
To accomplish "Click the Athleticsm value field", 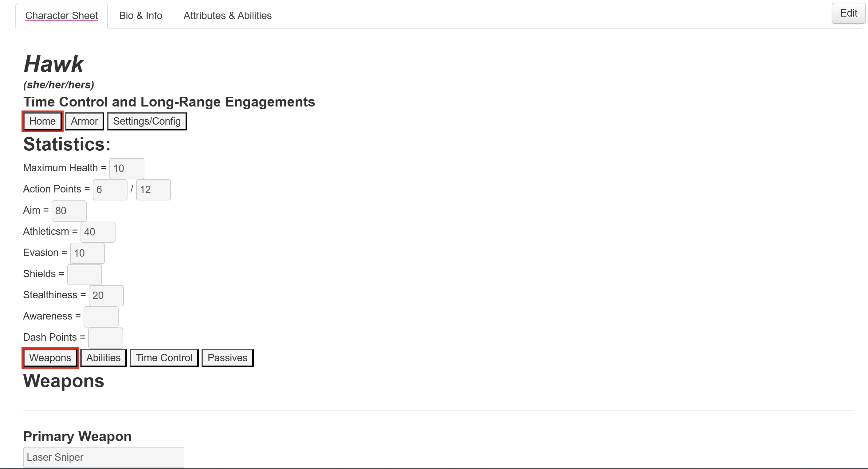I will [x=98, y=232].
